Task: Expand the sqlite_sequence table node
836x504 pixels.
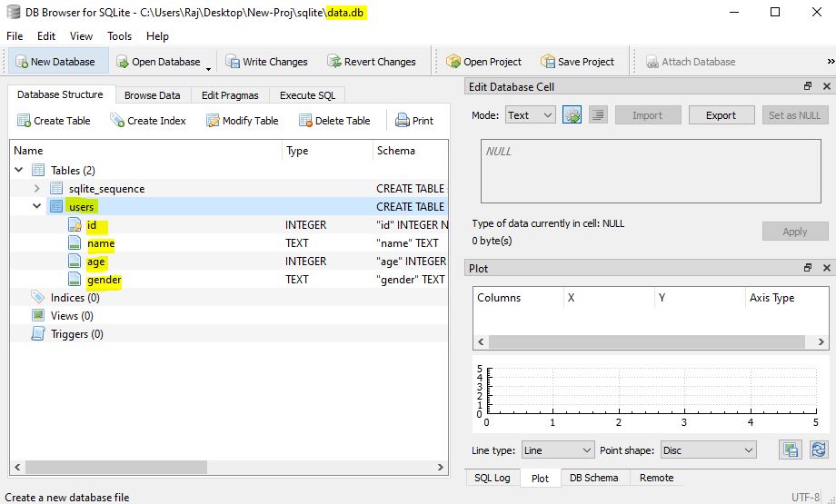Action: point(36,188)
